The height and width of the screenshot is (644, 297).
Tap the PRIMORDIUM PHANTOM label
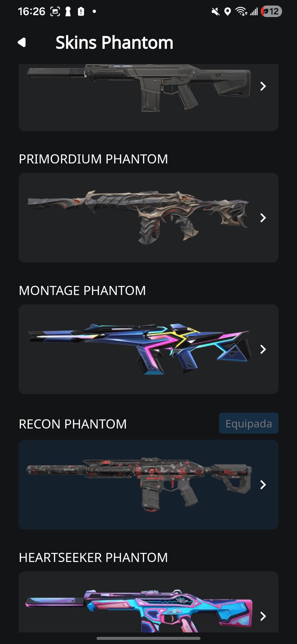[93, 159]
